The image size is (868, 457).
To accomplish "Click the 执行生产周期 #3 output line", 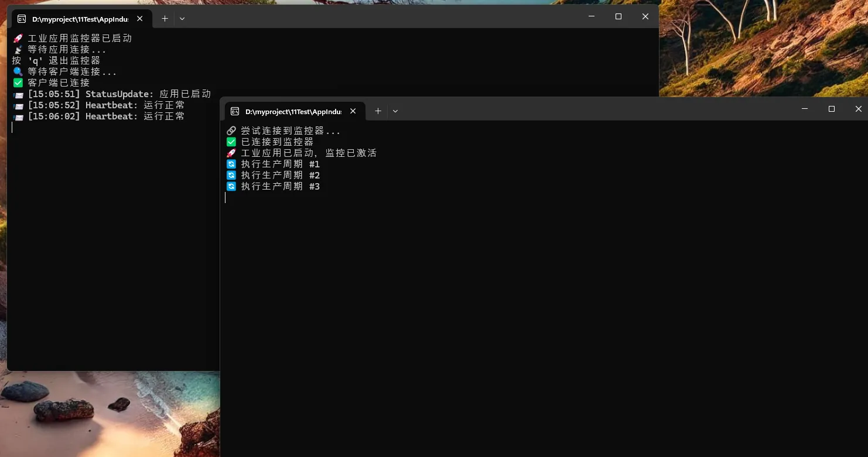I will tap(280, 187).
